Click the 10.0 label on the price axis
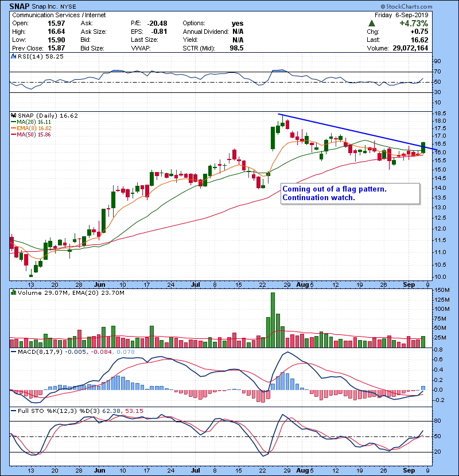The width and height of the screenshot is (459, 476). (440, 277)
